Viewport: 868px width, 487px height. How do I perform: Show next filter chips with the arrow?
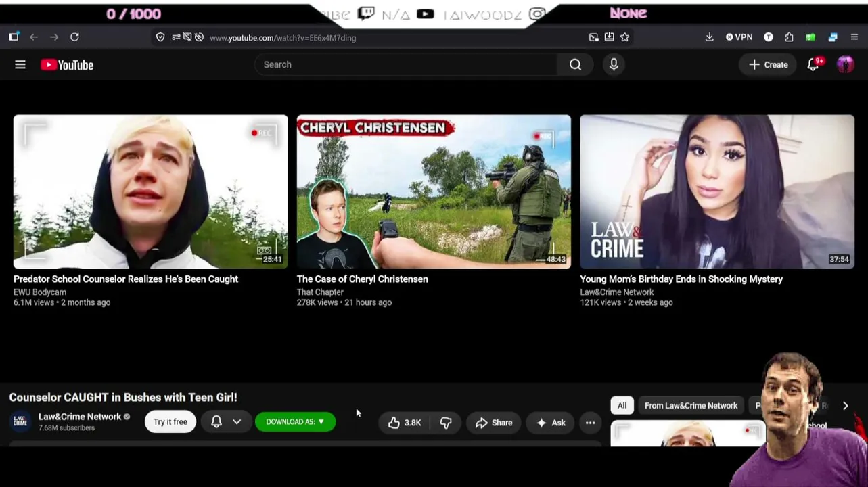tap(845, 406)
